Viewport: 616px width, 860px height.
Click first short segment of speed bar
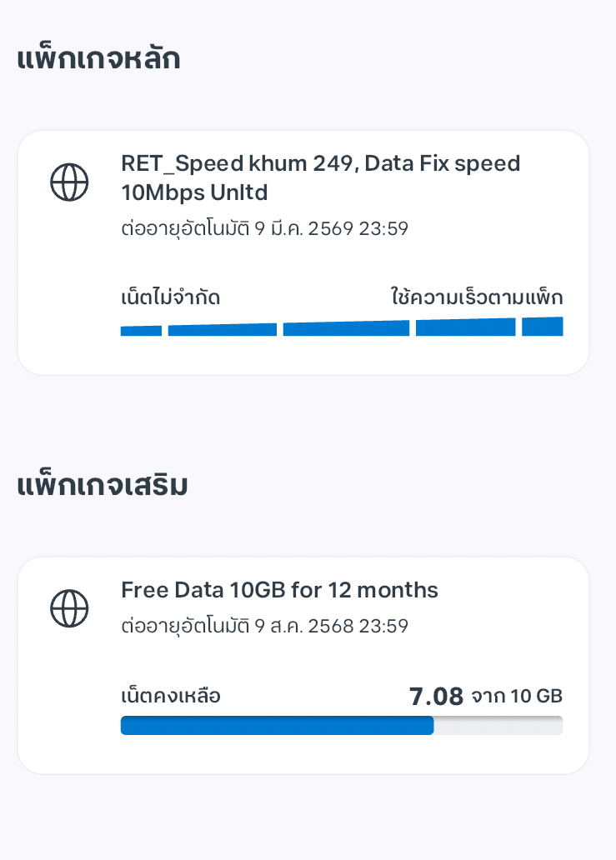141,331
